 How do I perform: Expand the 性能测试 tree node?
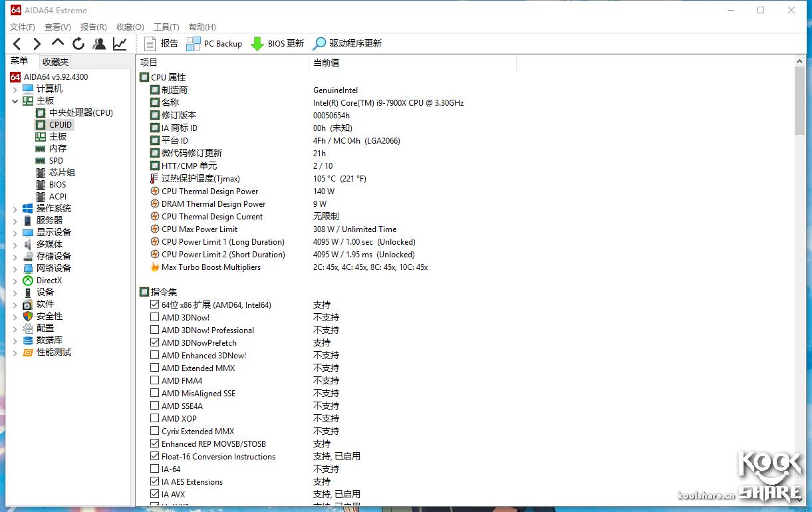[x=15, y=352]
